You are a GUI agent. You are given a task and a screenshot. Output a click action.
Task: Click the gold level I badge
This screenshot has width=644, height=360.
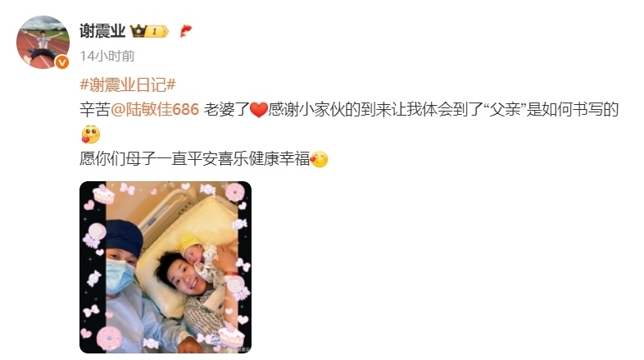(x=156, y=31)
